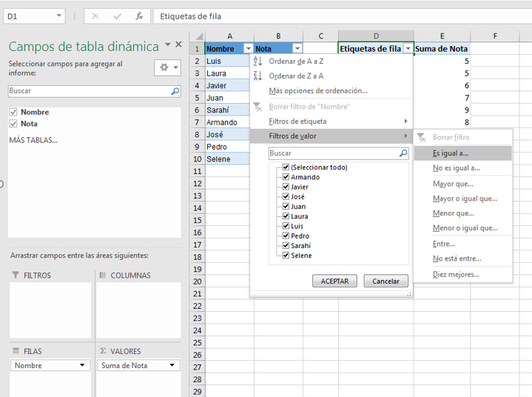Select No es igual a... option
Viewport: 532px width, 397px height.
pos(462,168)
